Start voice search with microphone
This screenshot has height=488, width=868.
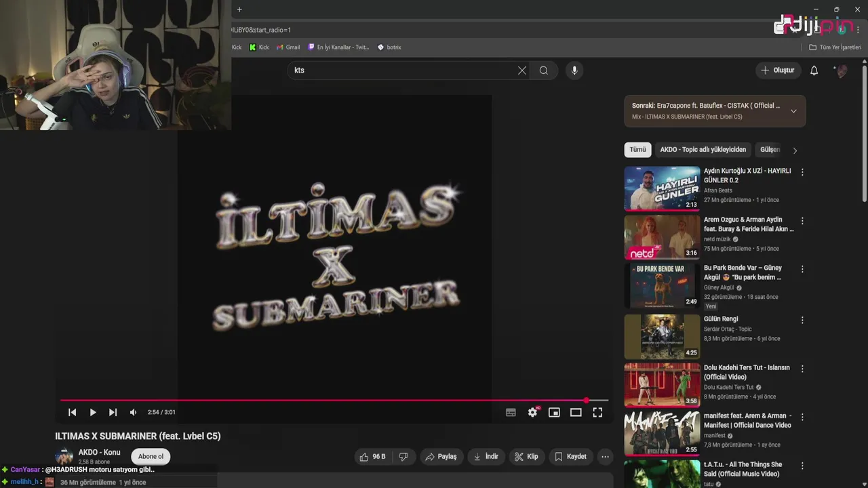pos(574,70)
